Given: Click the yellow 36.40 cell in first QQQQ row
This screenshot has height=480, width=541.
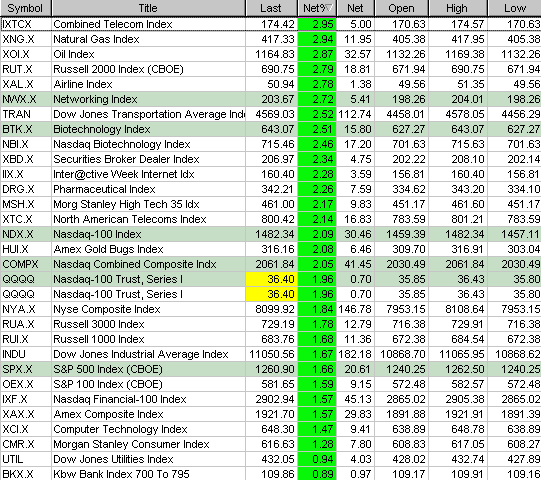Looking at the screenshot, I should pyautogui.click(x=272, y=279).
